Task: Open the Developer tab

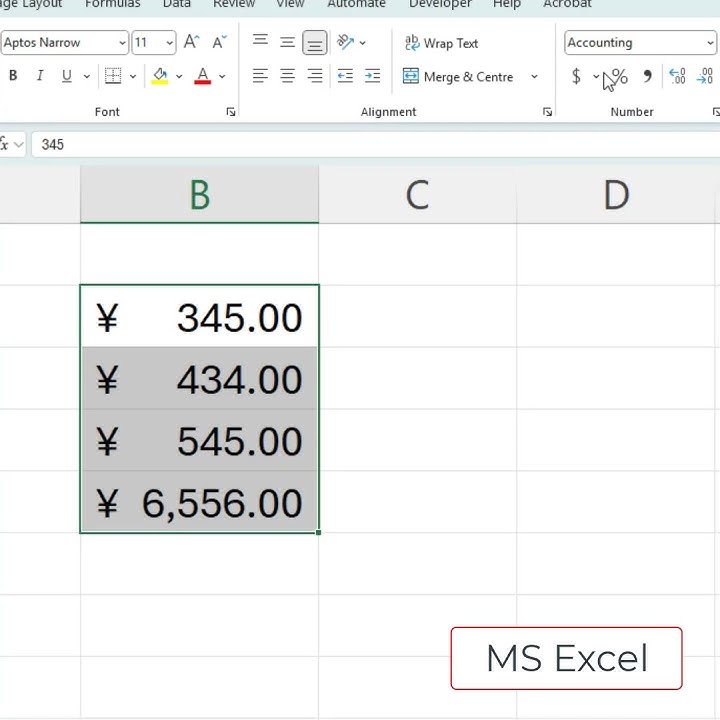Action: click(x=440, y=4)
